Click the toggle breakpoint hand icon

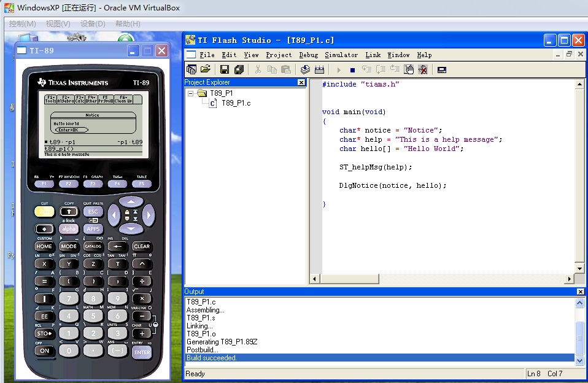409,69
